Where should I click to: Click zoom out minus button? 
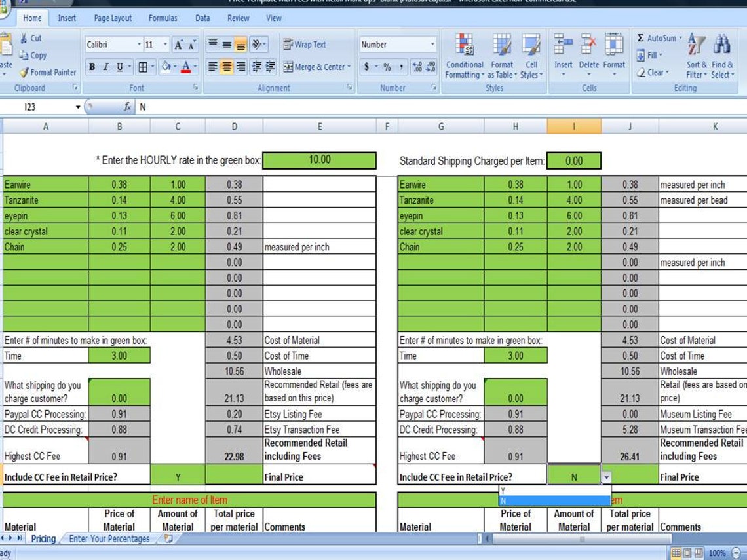pos(736,553)
